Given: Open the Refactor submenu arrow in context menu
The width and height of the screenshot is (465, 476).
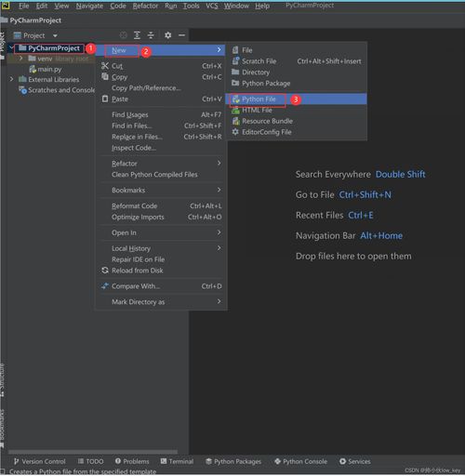Looking at the screenshot, I should [x=219, y=164].
